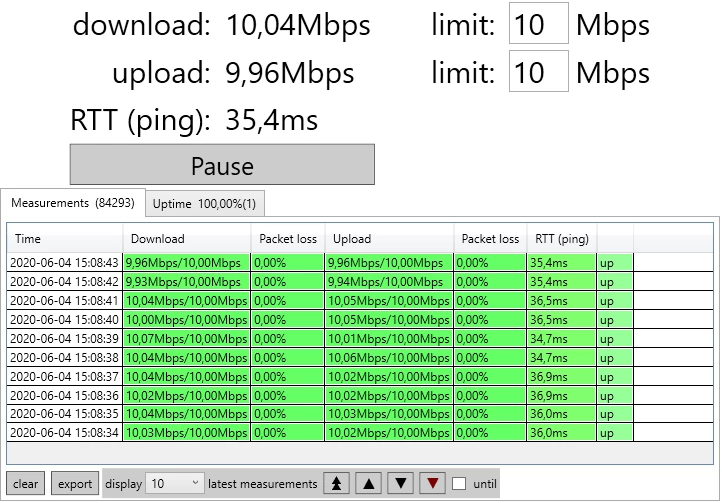
Task: Select the row timestamped 2020-06-04 15:08:39
Action: (x=360, y=339)
